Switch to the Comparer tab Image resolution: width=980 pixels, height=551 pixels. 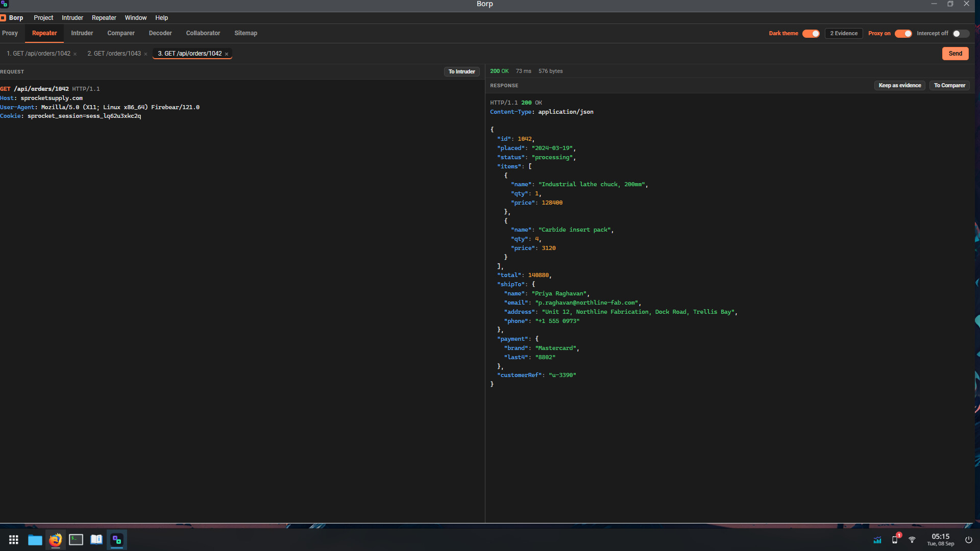121,33
